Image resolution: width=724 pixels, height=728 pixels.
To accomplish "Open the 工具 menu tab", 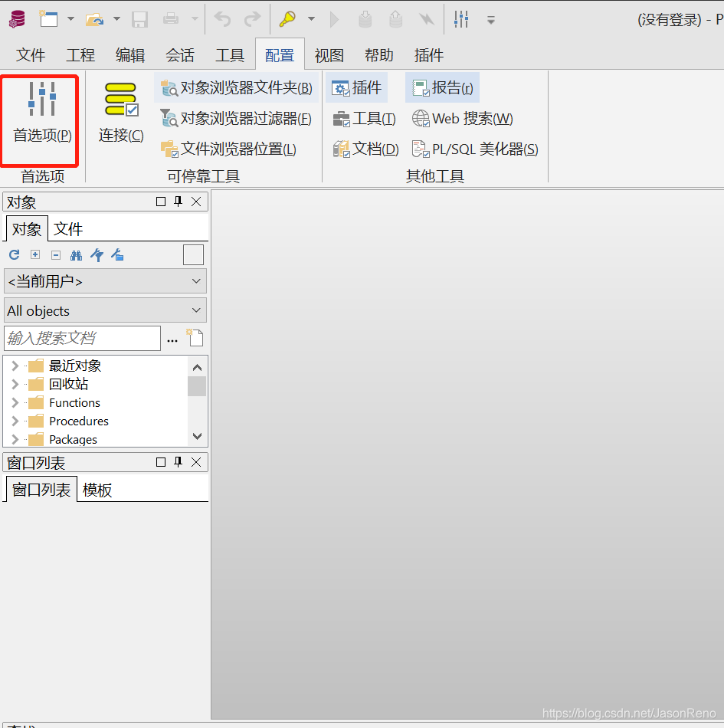I will [x=229, y=55].
